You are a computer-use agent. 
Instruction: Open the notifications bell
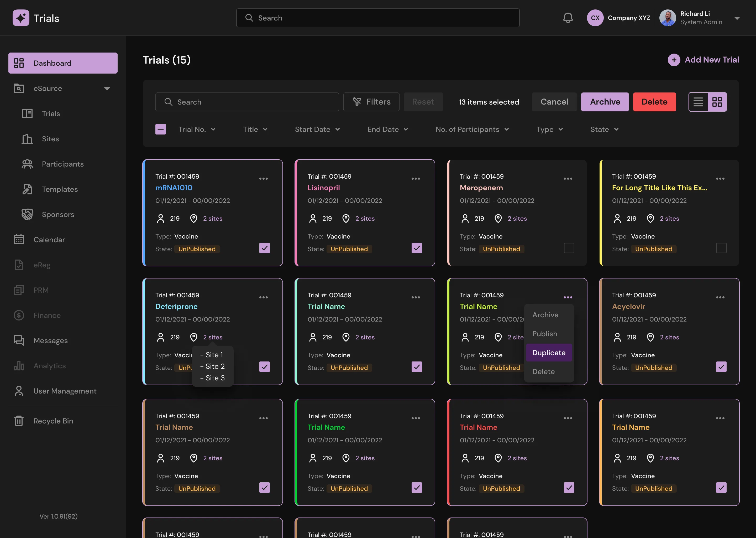pyautogui.click(x=568, y=18)
